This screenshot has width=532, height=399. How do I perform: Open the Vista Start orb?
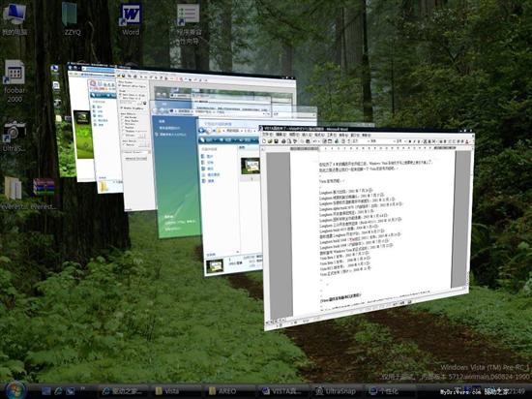tap(15, 390)
